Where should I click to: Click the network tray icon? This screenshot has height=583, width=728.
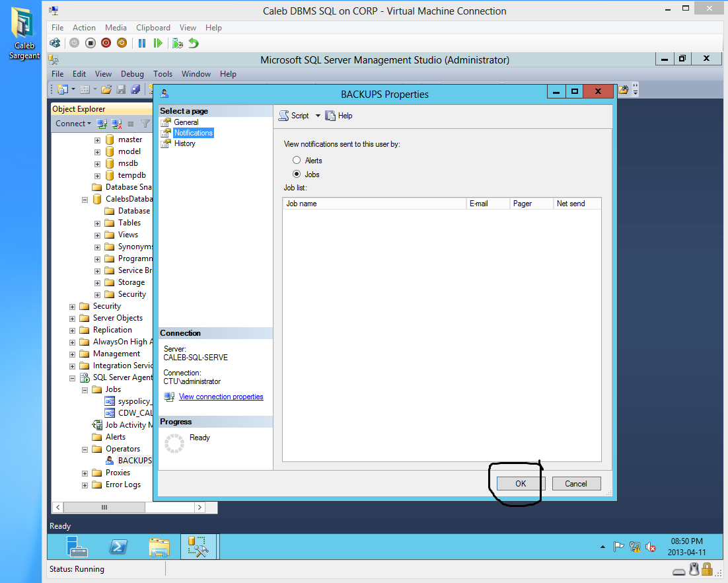click(x=635, y=547)
